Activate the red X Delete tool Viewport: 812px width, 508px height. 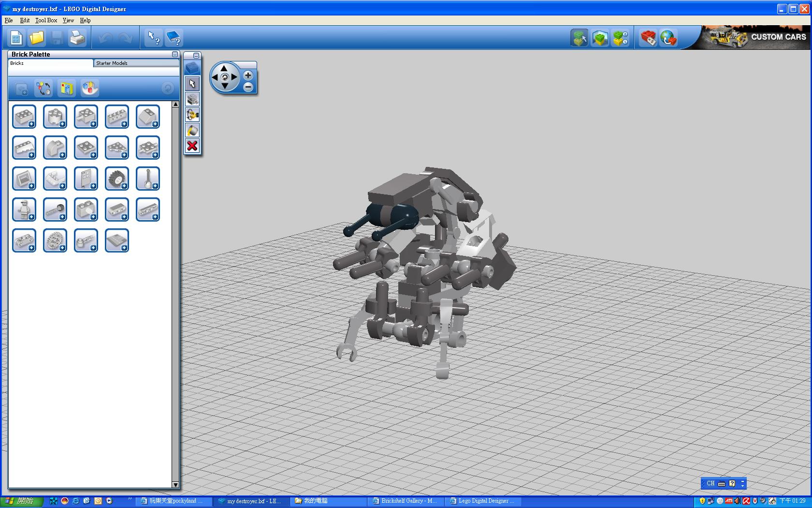(192, 146)
